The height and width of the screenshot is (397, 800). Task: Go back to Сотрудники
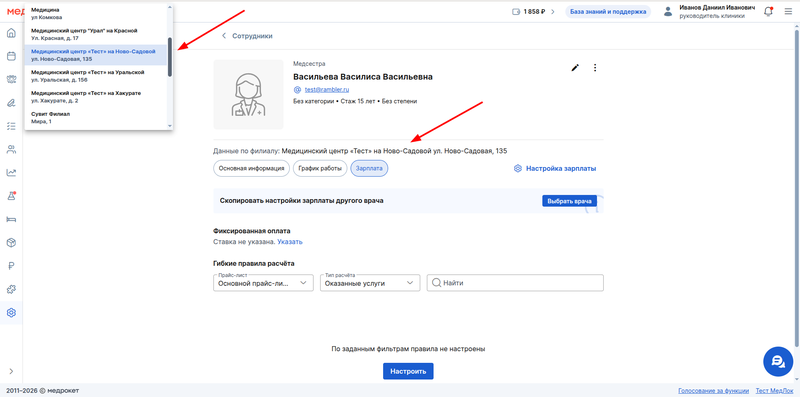click(247, 36)
